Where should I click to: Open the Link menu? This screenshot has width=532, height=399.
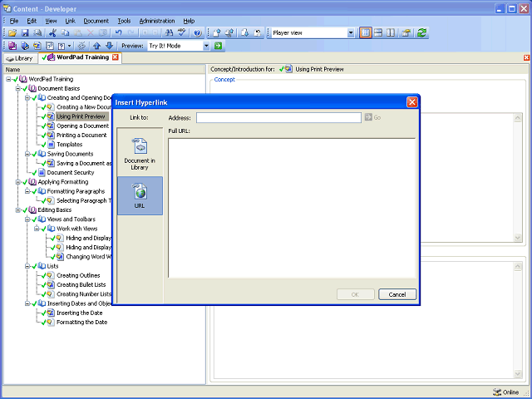[x=70, y=21]
